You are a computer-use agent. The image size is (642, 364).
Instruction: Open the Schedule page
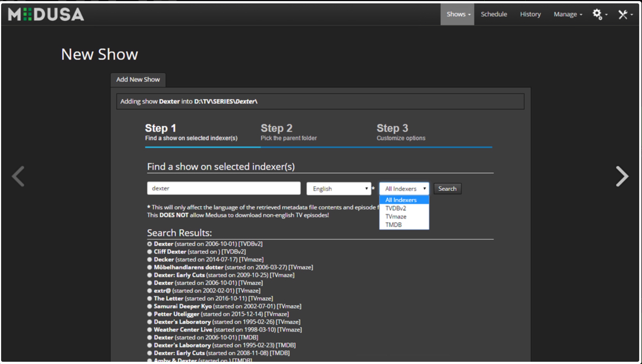click(494, 14)
